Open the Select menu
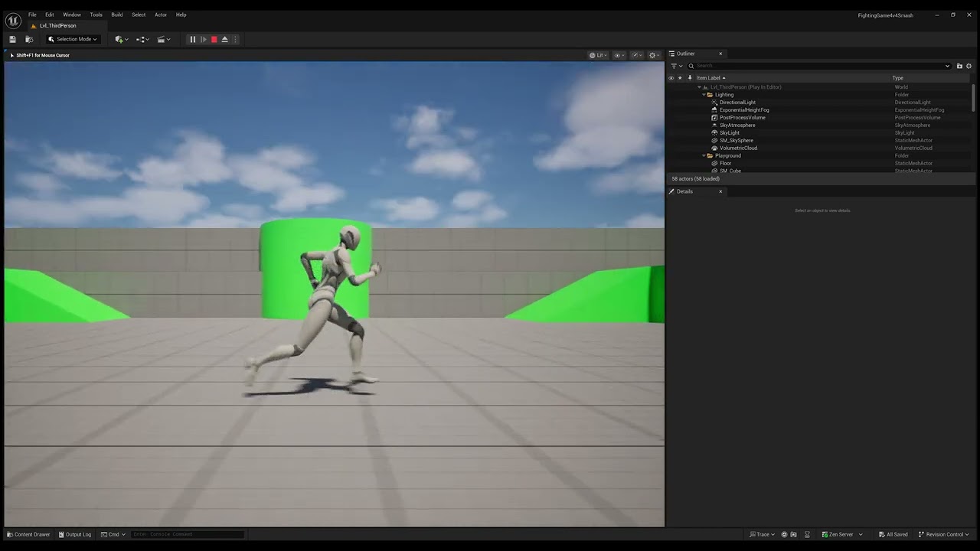The image size is (980, 551). coord(139,15)
